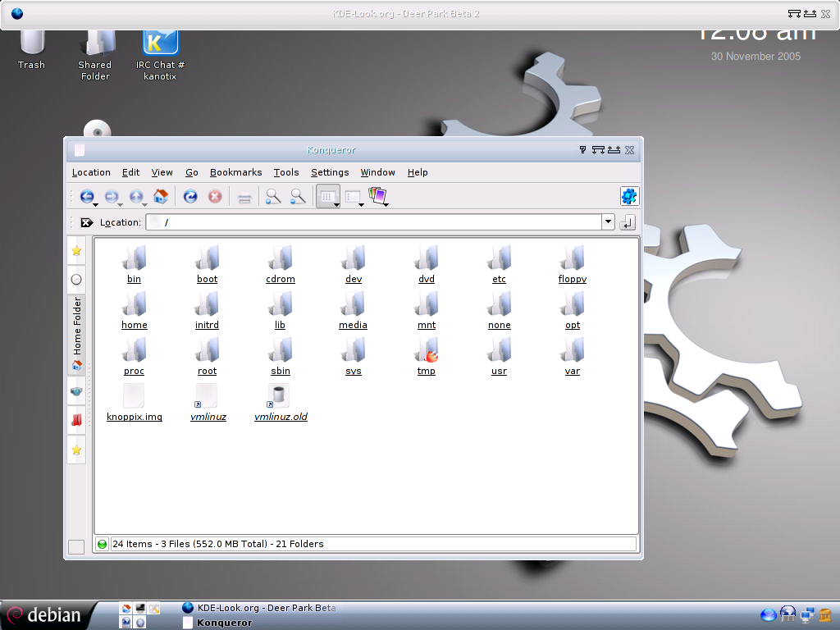Viewport: 840px width, 630px height.
Task: Select the Services star sidebar tab at bottom
Action: (x=76, y=450)
